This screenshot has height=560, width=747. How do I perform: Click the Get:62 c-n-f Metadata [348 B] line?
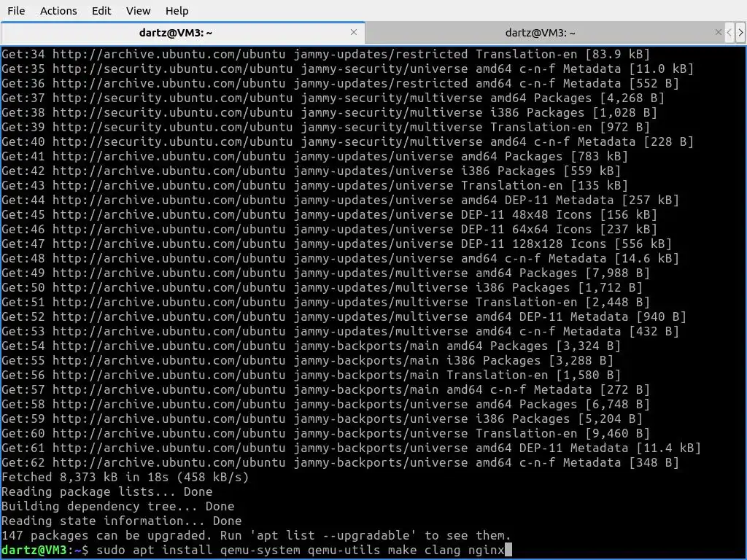click(x=340, y=462)
